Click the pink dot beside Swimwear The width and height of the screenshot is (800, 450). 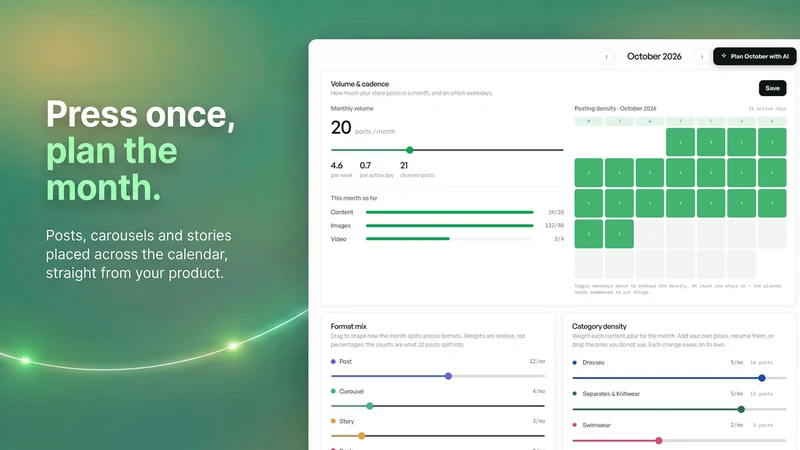[574, 424]
